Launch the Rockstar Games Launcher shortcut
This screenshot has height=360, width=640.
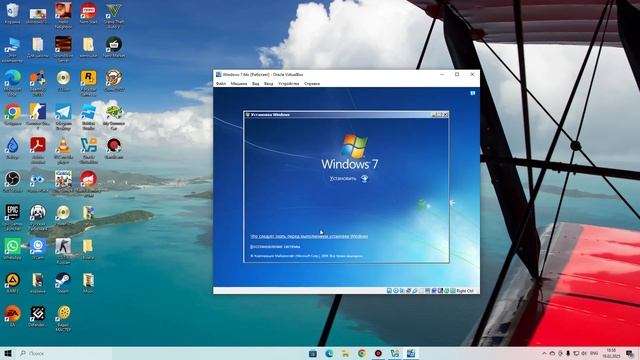(x=88, y=83)
